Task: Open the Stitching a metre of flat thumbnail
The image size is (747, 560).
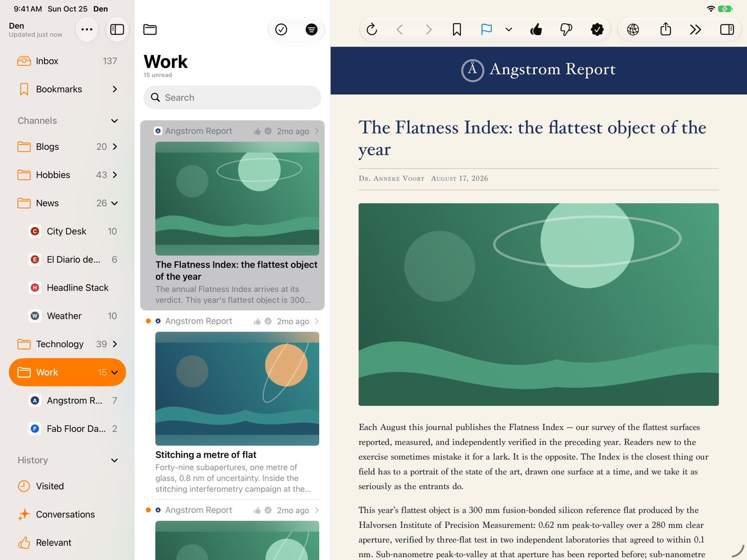Action: click(237, 389)
